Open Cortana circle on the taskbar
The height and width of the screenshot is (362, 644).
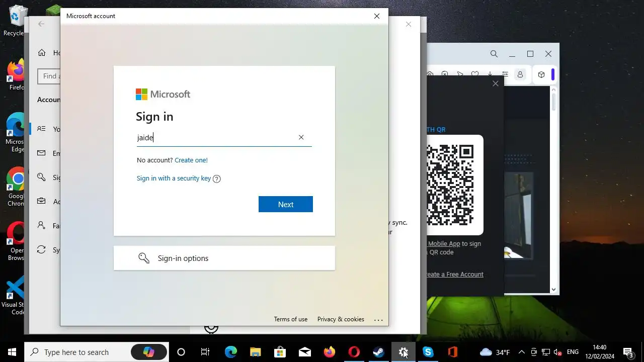click(x=181, y=352)
